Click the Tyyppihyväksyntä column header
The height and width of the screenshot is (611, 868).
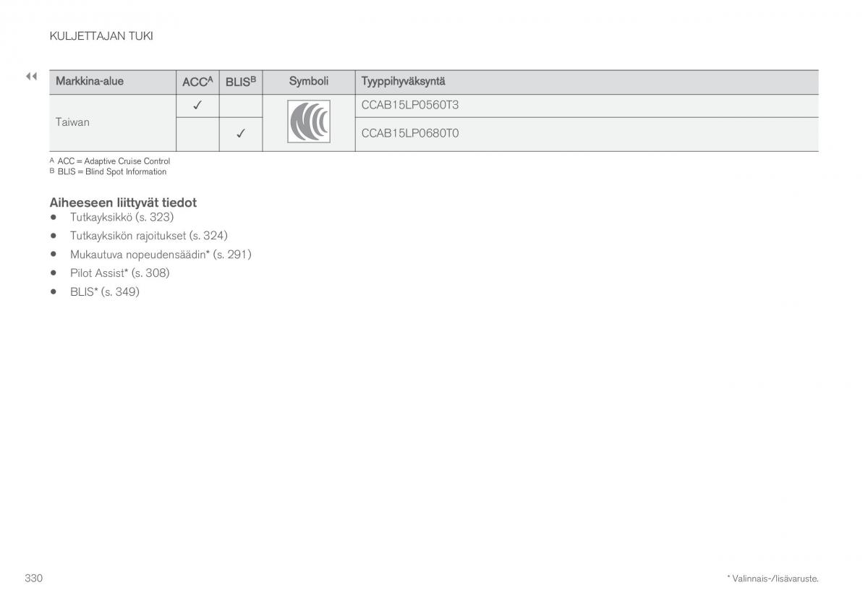tap(403, 81)
